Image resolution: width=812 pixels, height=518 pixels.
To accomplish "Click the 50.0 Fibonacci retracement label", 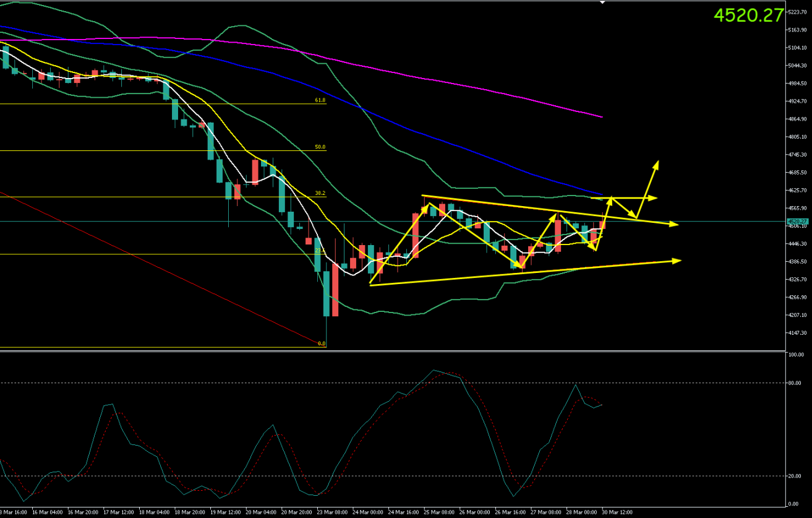I will coord(320,147).
